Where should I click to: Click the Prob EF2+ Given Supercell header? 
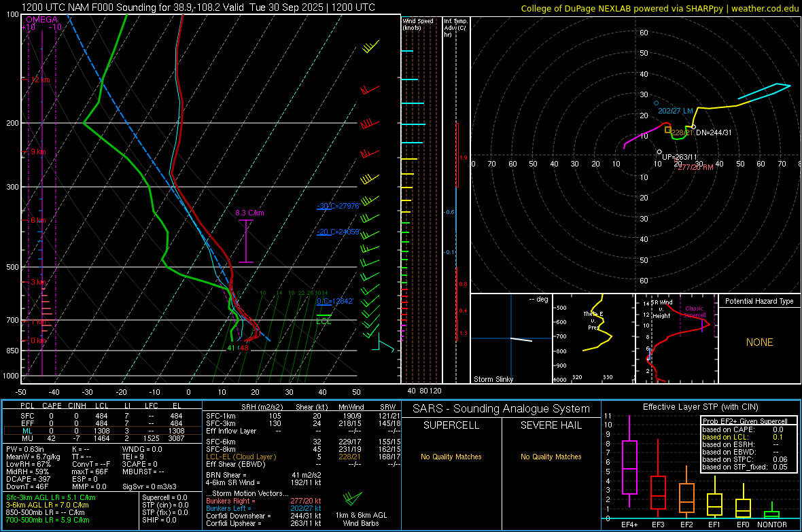coord(745,421)
